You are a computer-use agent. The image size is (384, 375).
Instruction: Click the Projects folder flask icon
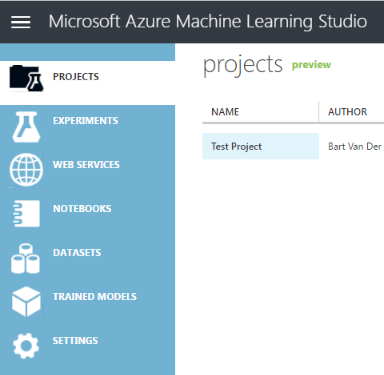(x=26, y=78)
